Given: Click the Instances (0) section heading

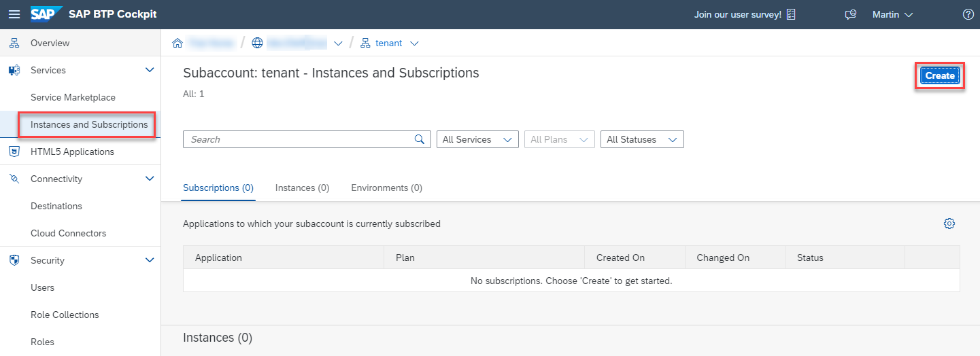Looking at the screenshot, I should [x=218, y=338].
